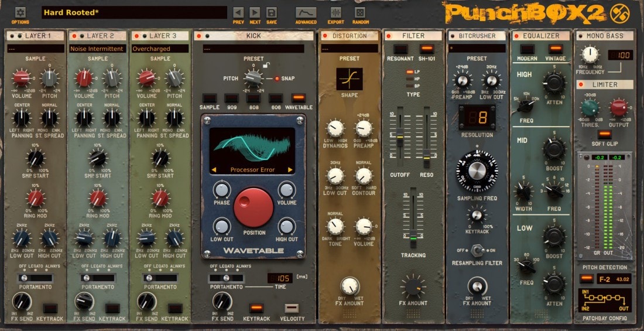Viewport: 644px width, 331px height.
Task: Enable the Bitcrusher module power LED
Action: (x=452, y=36)
